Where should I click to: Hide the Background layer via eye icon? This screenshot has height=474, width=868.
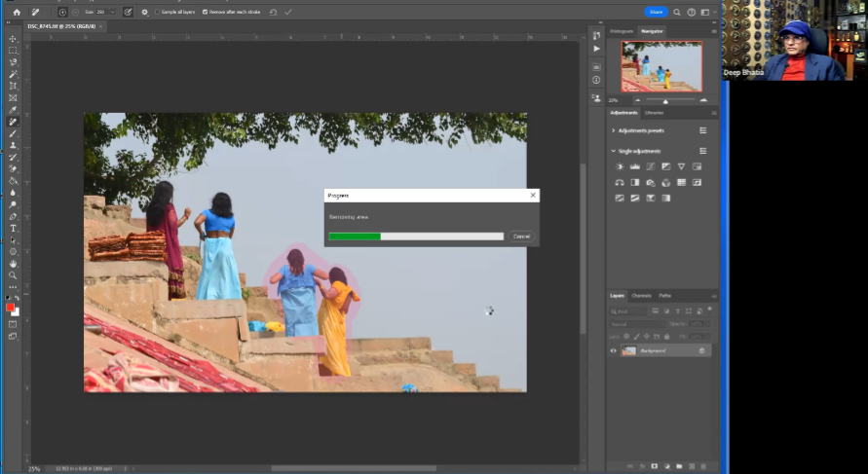614,350
